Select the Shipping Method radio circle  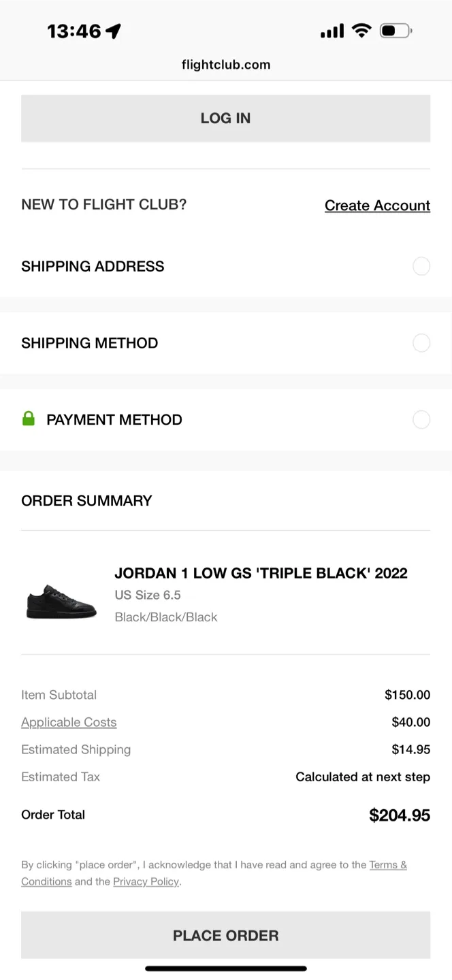(421, 343)
